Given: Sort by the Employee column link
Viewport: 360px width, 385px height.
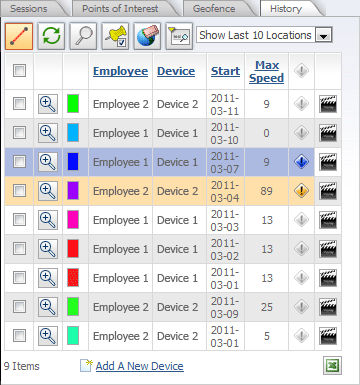Looking at the screenshot, I should tap(120, 71).
